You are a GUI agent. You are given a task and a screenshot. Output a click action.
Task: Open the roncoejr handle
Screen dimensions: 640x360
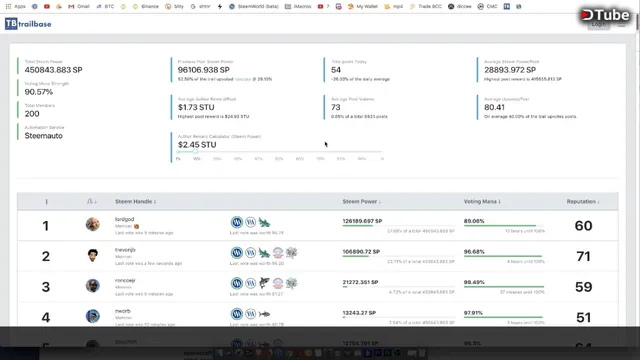(125, 280)
